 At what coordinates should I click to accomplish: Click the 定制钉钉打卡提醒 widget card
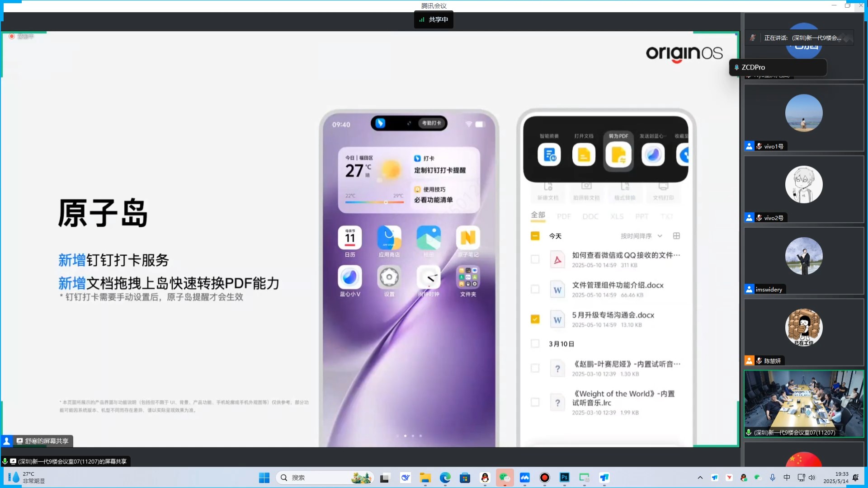(446, 165)
